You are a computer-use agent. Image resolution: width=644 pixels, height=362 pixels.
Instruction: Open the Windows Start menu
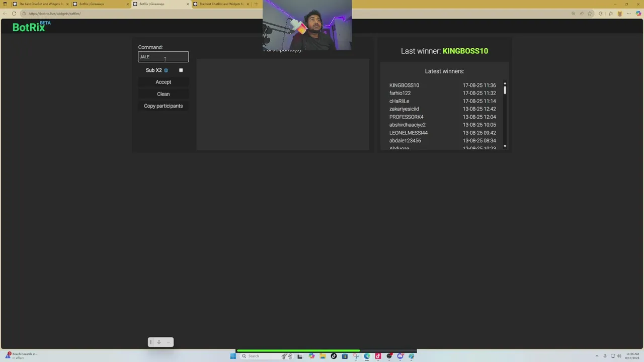[233, 356]
